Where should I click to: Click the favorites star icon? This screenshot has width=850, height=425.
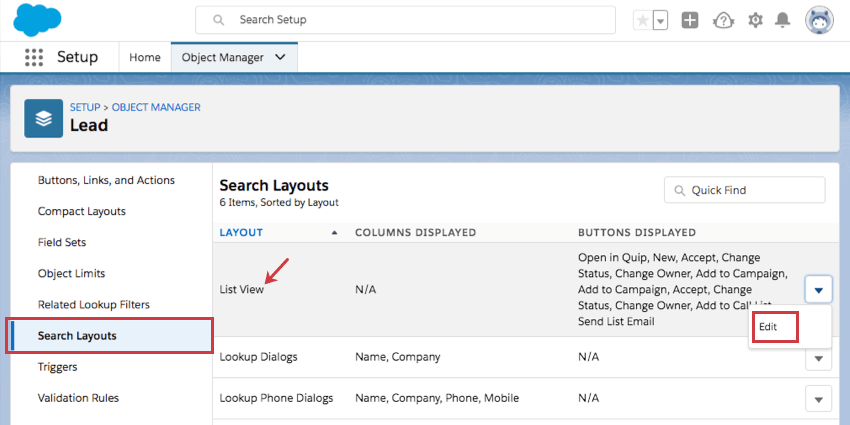click(x=642, y=20)
